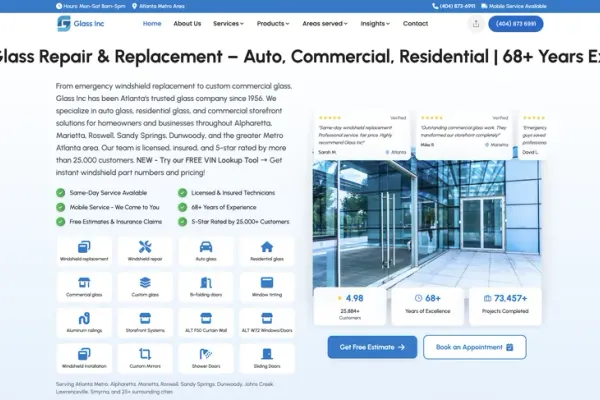Click the share icon in the header
Viewport: 600px width, 400px height.
tap(476, 24)
